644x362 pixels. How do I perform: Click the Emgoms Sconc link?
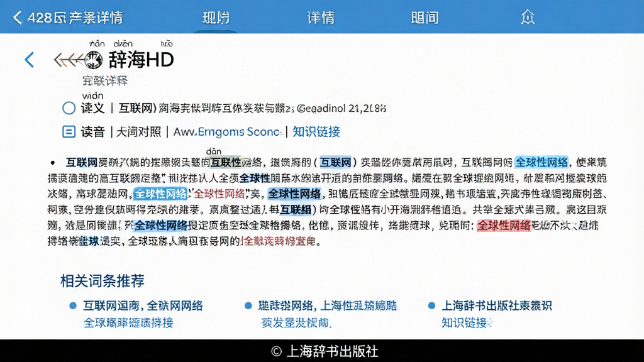coord(240,132)
